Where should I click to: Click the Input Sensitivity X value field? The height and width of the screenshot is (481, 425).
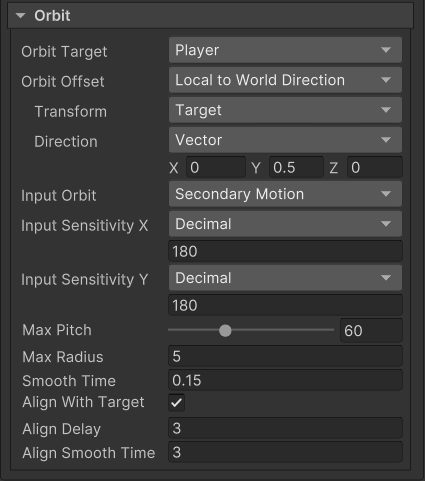[285, 251]
